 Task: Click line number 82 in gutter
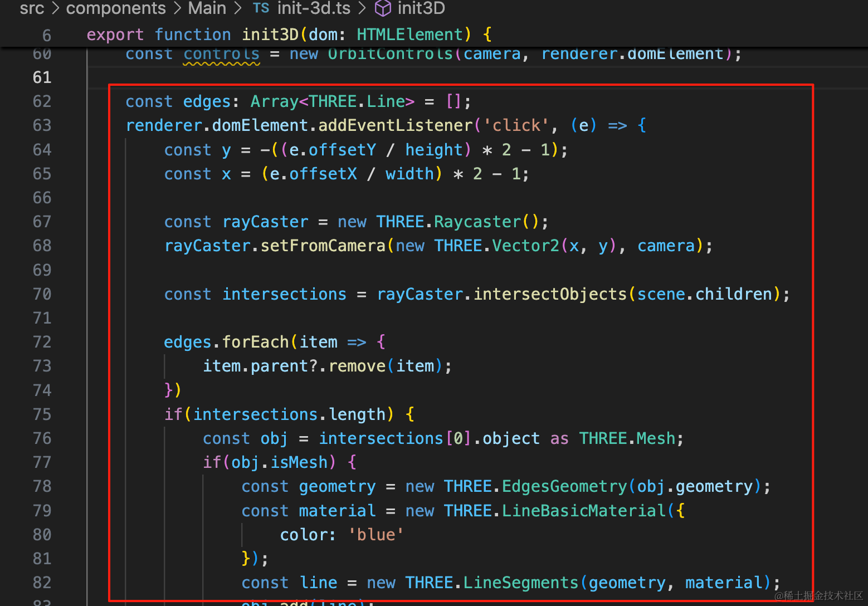(x=42, y=583)
